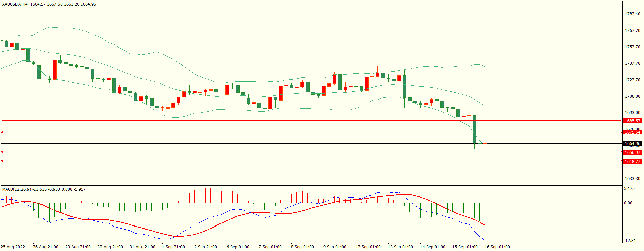Viewport: 644px width, 251px height.
Task: Click the 1685.53 price level label
Action: pyautogui.click(x=632, y=121)
